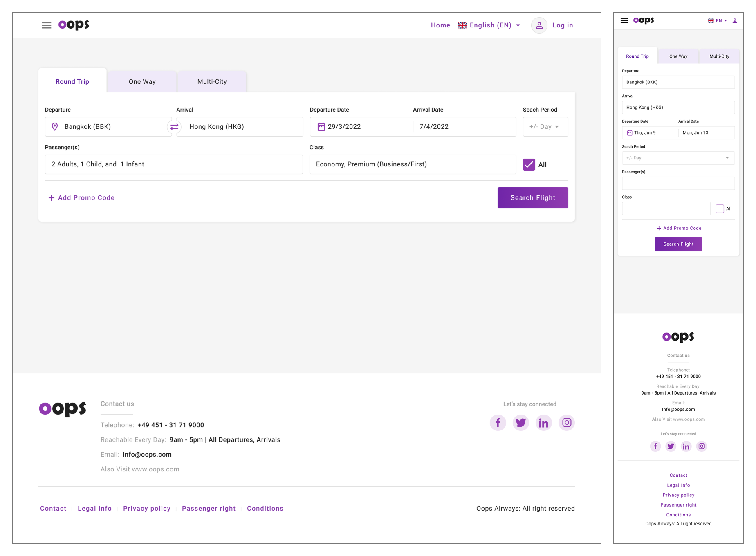Click the desktop Passenger(s) input field
The height and width of the screenshot is (556, 756).
pyautogui.click(x=174, y=164)
